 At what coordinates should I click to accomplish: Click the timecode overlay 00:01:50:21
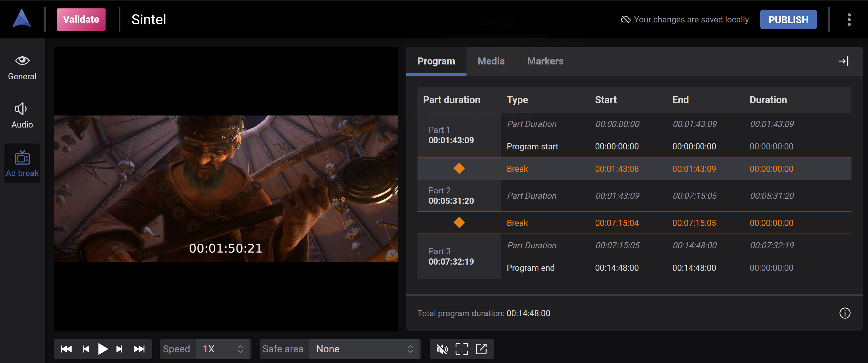[226, 248]
